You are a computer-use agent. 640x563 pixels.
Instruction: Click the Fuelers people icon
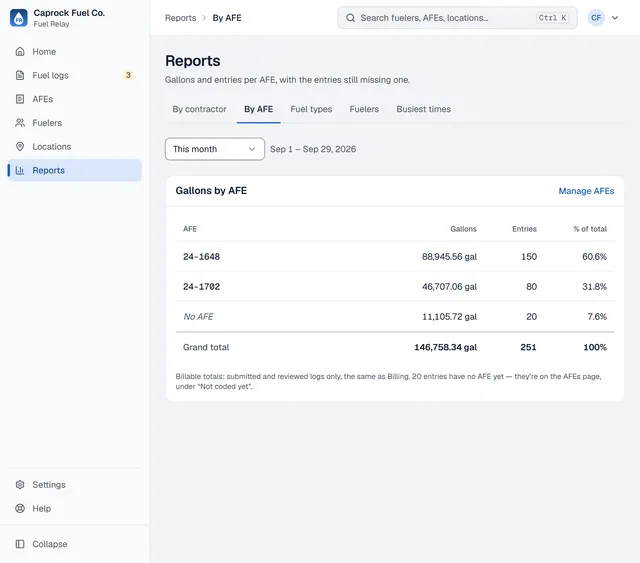pos(20,122)
